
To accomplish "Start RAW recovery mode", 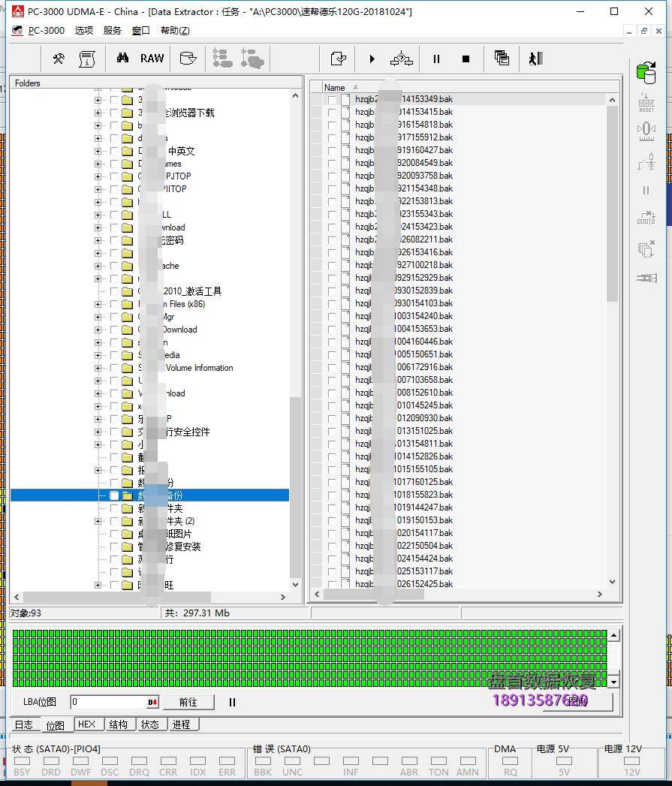I will [152, 58].
